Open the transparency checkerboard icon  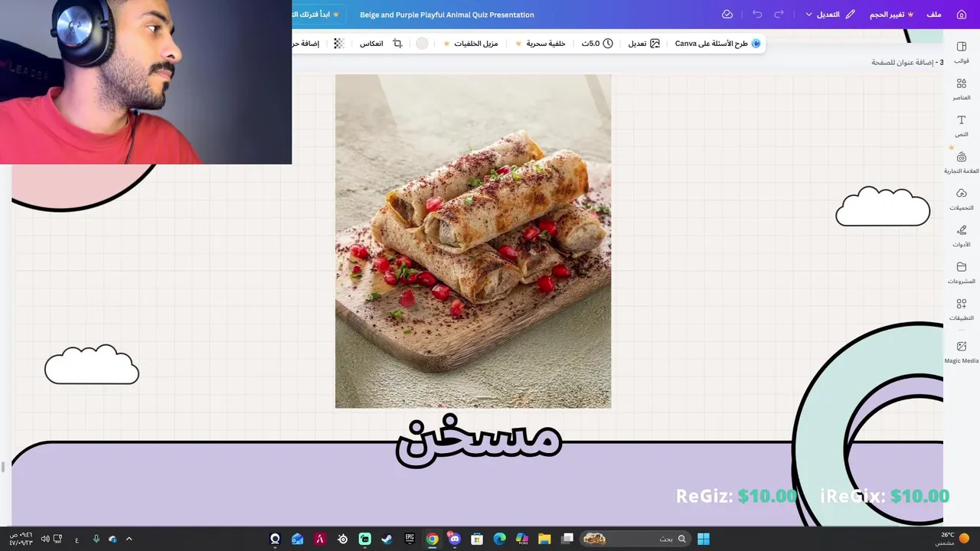[338, 44]
